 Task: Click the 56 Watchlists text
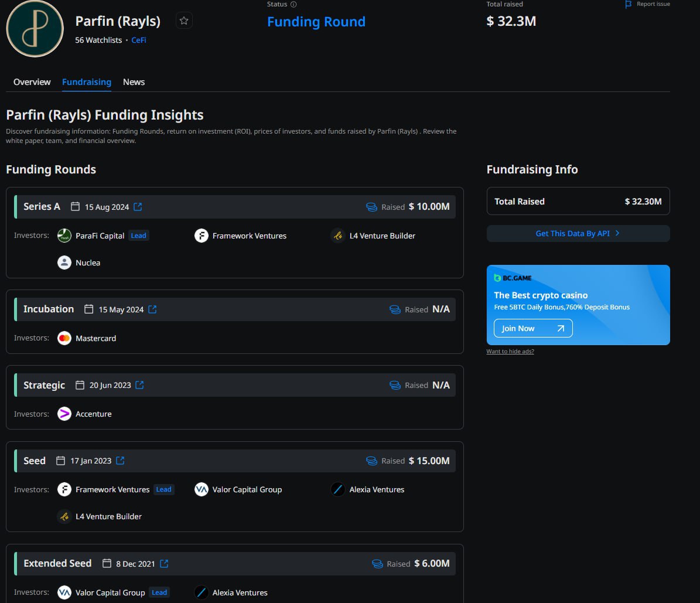[98, 40]
